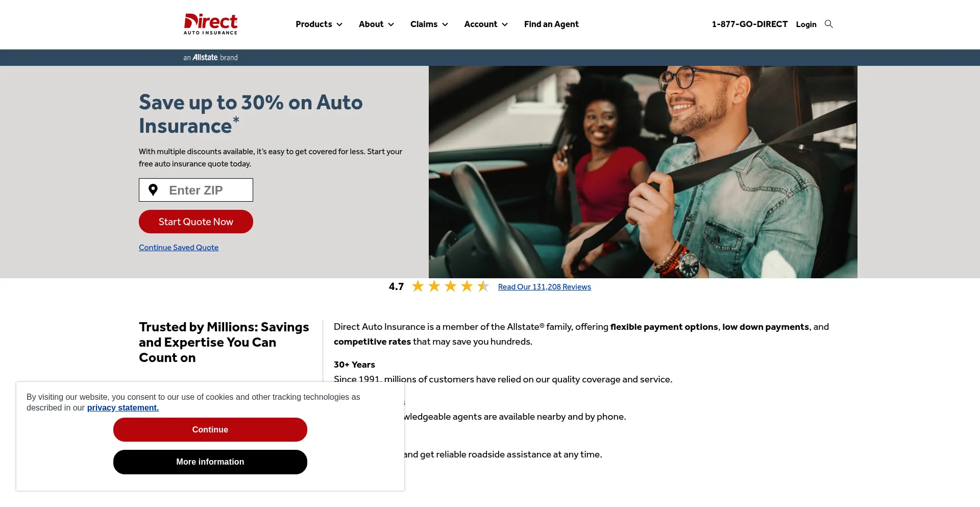Click the Login link
Image resolution: width=980 pixels, height=507 pixels.
tap(806, 24)
